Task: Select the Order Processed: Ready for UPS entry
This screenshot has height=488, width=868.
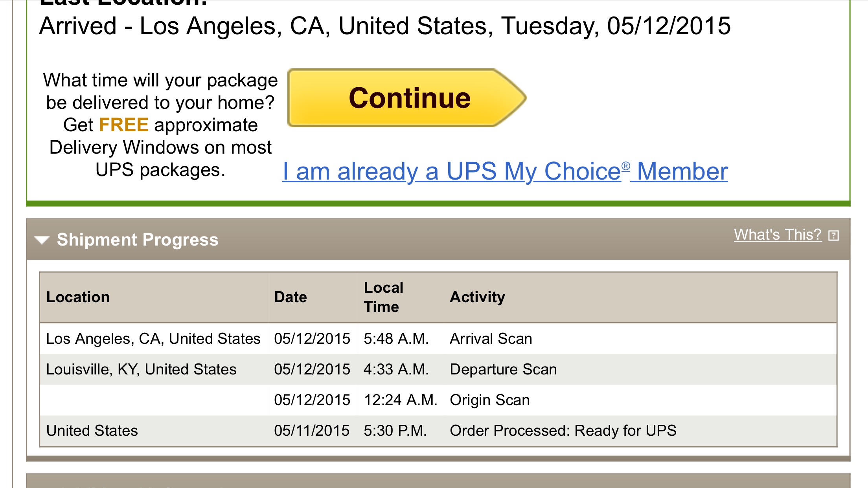Action: tap(563, 431)
